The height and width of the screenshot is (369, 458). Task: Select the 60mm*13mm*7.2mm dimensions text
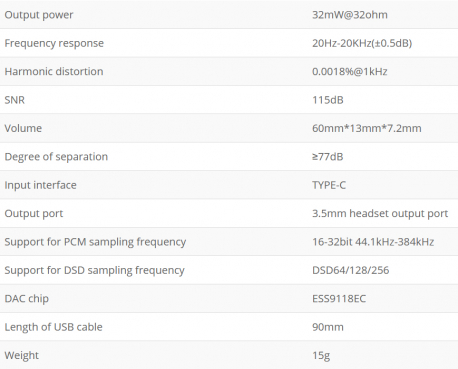point(367,128)
